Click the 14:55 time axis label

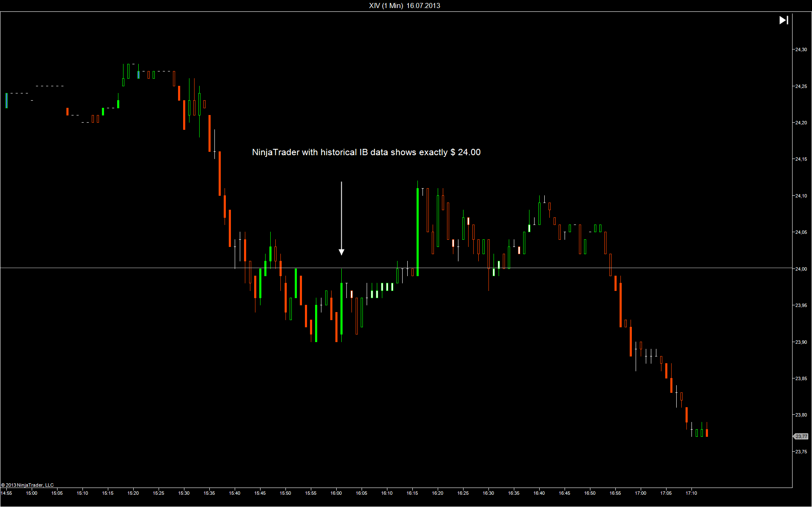[x=6, y=493]
